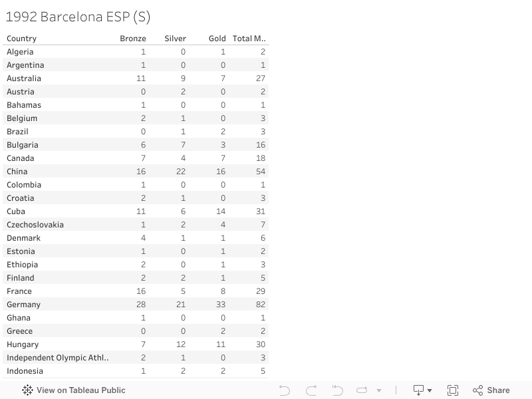Viewport: 532px width, 399px height.
Task: Enter full screen mode
Action: pos(453,390)
